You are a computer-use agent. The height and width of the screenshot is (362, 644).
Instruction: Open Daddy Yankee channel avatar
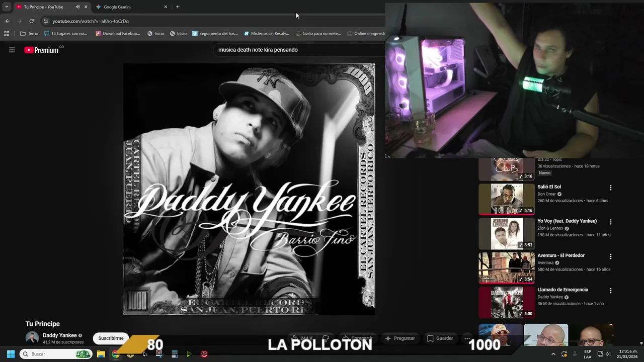[32, 338]
